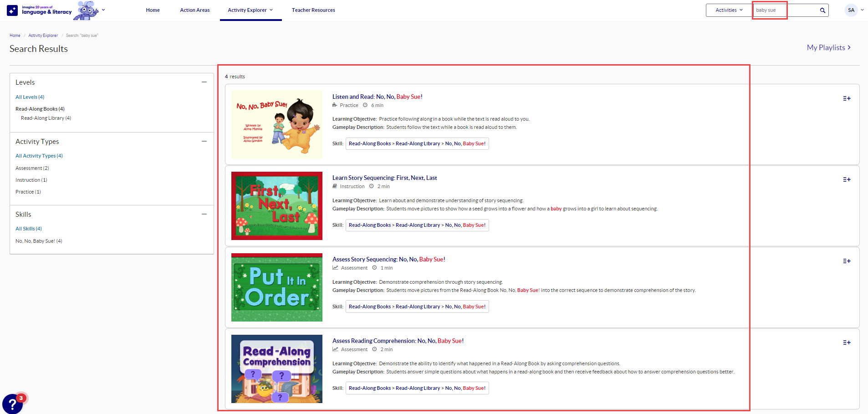The width and height of the screenshot is (868, 414).
Task: Click the Put It In Order thumbnail
Action: 277,287
